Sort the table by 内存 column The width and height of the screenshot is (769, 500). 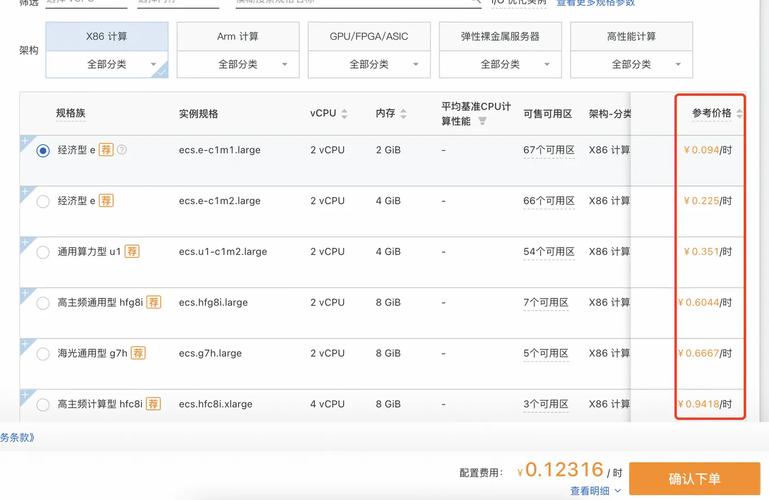[403, 114]
